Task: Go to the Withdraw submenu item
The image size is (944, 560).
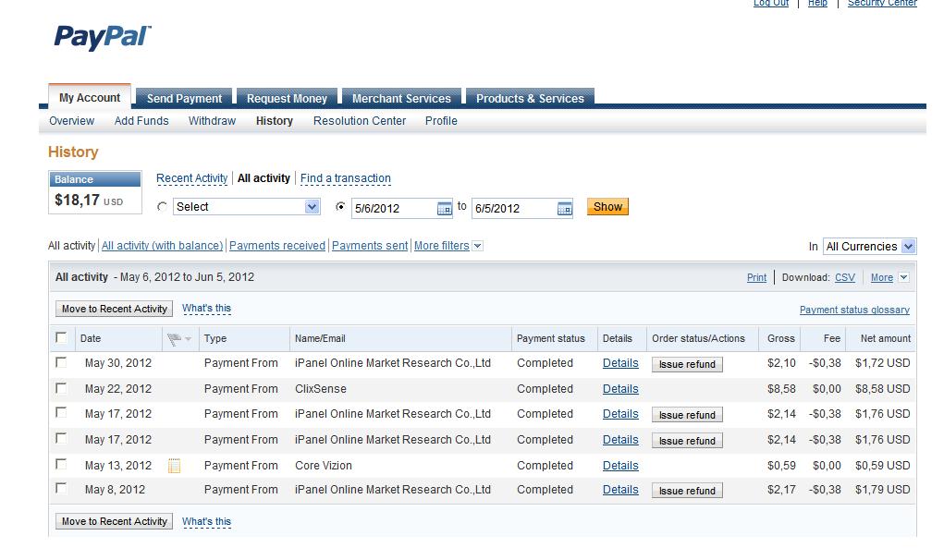Action: click(212, 121)
